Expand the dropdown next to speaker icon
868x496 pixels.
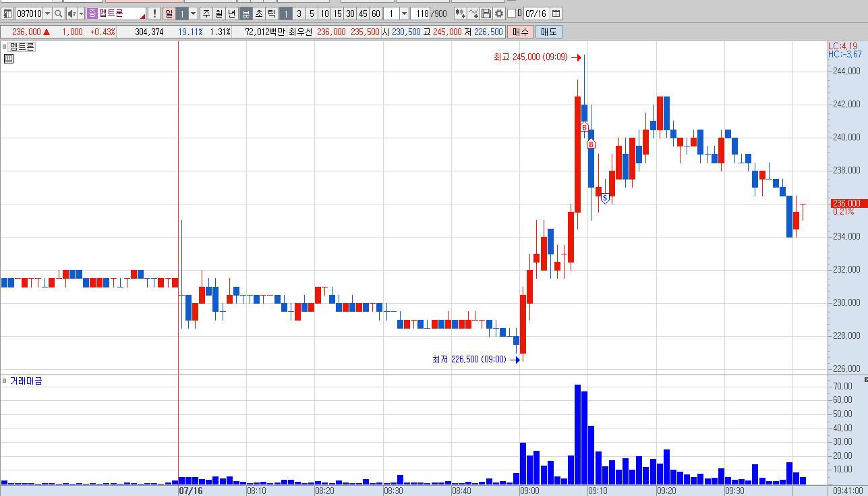pos(82,13)
